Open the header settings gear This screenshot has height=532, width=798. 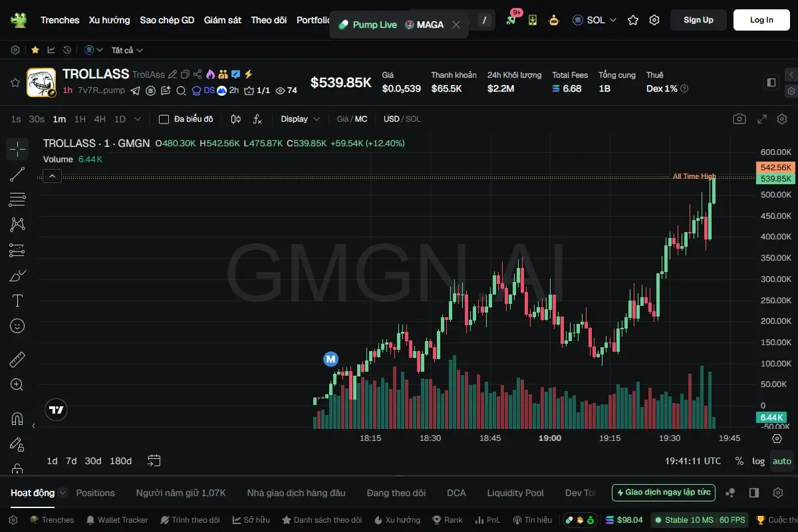(x=654, y=20)
